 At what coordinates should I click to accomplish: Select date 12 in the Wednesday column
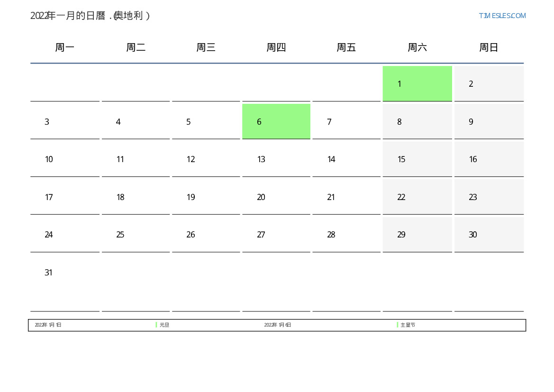click(x=191, y=159)
